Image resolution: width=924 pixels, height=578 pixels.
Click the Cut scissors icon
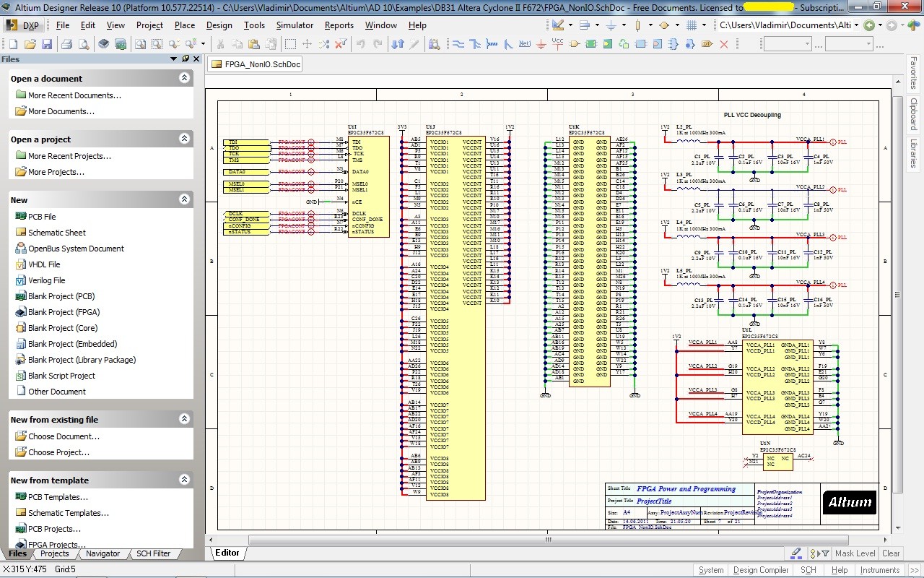219,44
